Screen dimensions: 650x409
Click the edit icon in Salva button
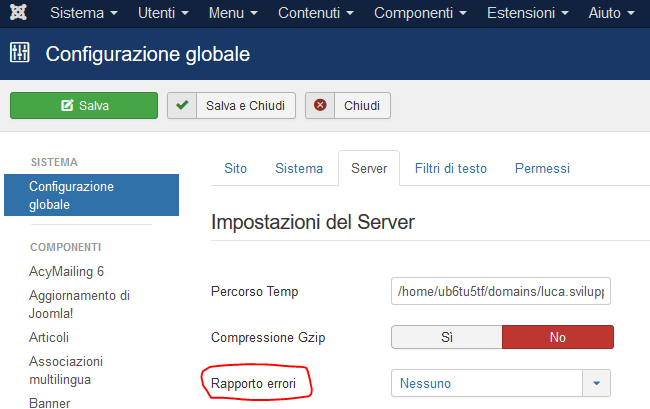(67, 105)
